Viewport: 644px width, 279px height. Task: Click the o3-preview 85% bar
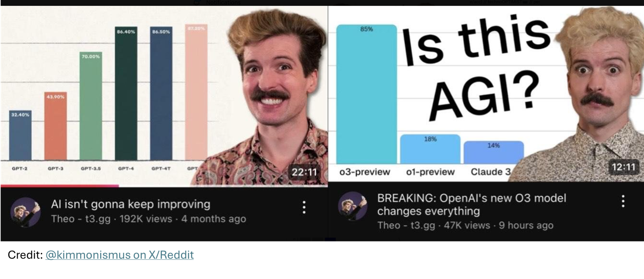(366, 94)
